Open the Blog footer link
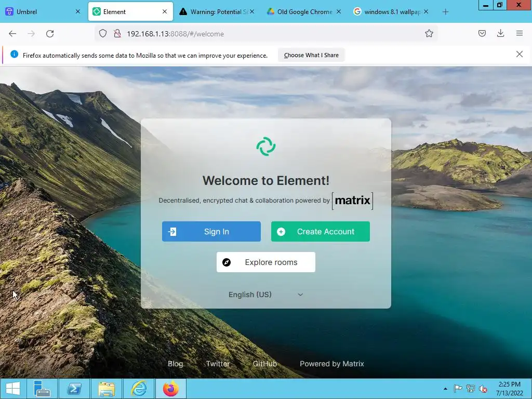 coord(176,364)
